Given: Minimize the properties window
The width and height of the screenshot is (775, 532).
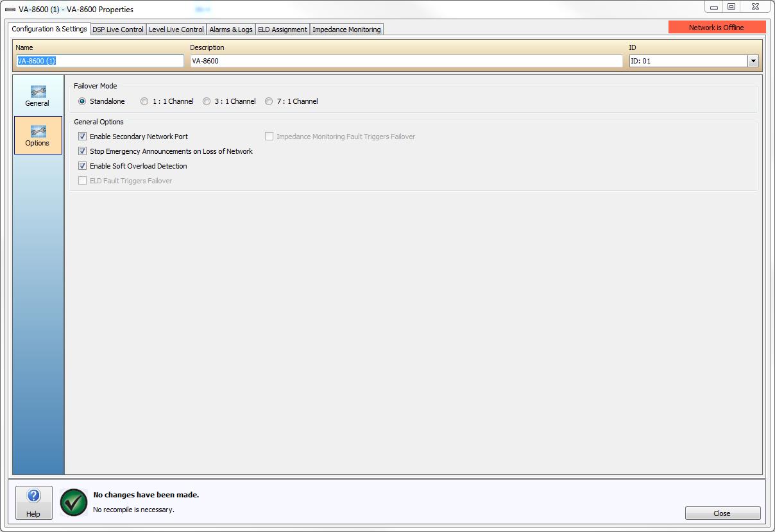Looking at the screenshot, I should 714,7.
